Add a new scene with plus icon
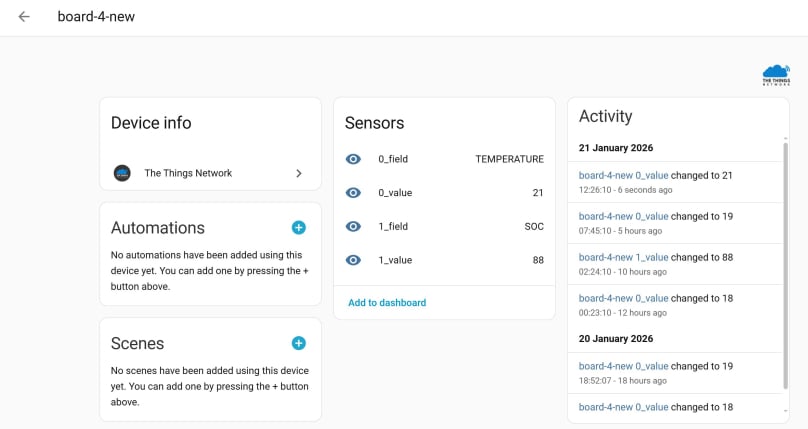Screen dimensions: 808x429 click(298, 343)
